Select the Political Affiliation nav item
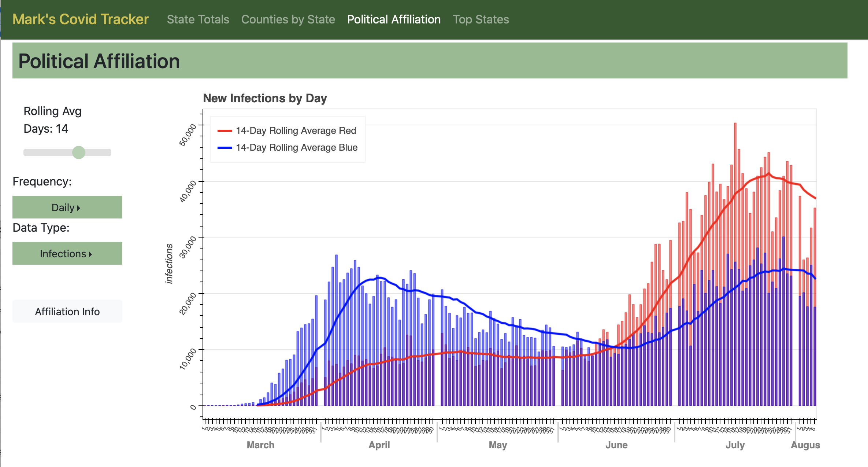The width and height of the screenshot is (868, 467). pos(394,19)
